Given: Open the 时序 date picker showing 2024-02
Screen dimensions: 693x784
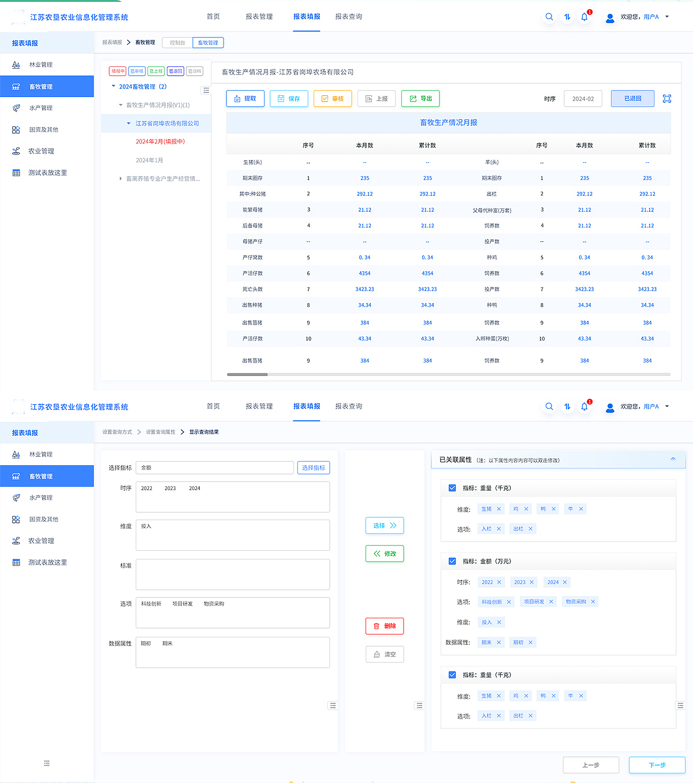Looking at the screenshot, I should click(x=583, y=99).
